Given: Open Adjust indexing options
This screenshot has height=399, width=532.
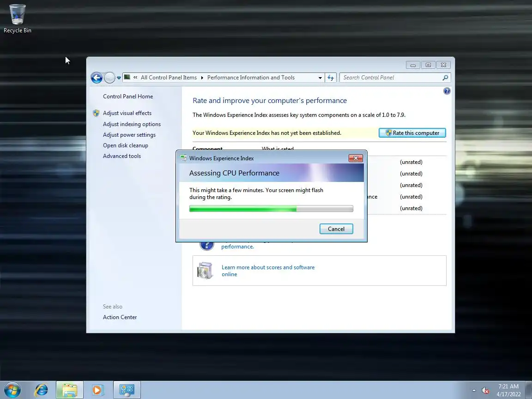Looking at the screenshot, I should click(132, 124).
